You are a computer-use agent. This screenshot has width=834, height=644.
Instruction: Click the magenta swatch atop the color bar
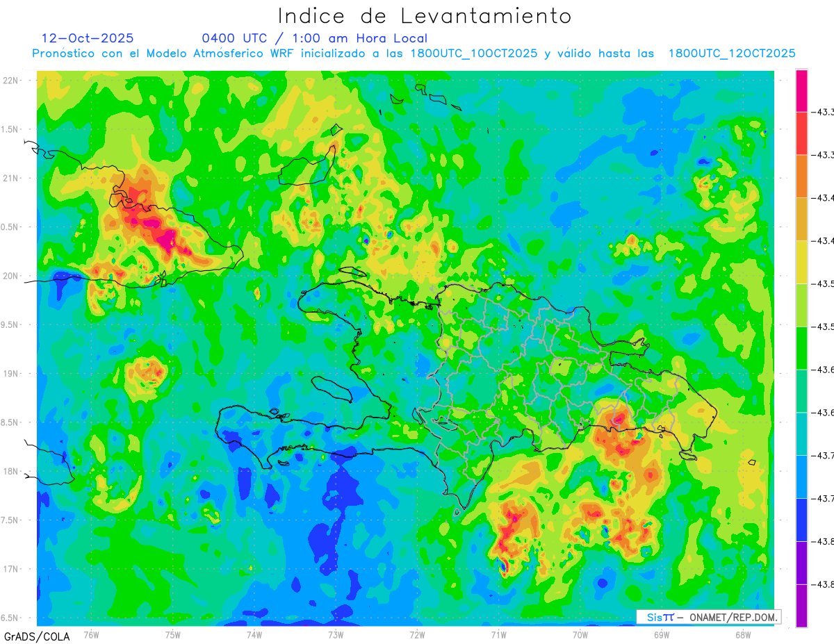tap(801, 90)
